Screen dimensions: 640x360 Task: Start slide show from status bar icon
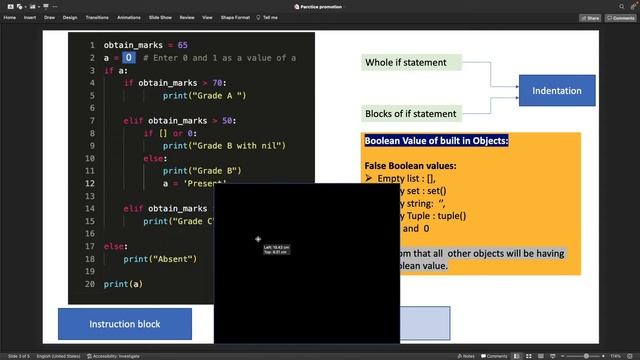click(x=553, y=356)
